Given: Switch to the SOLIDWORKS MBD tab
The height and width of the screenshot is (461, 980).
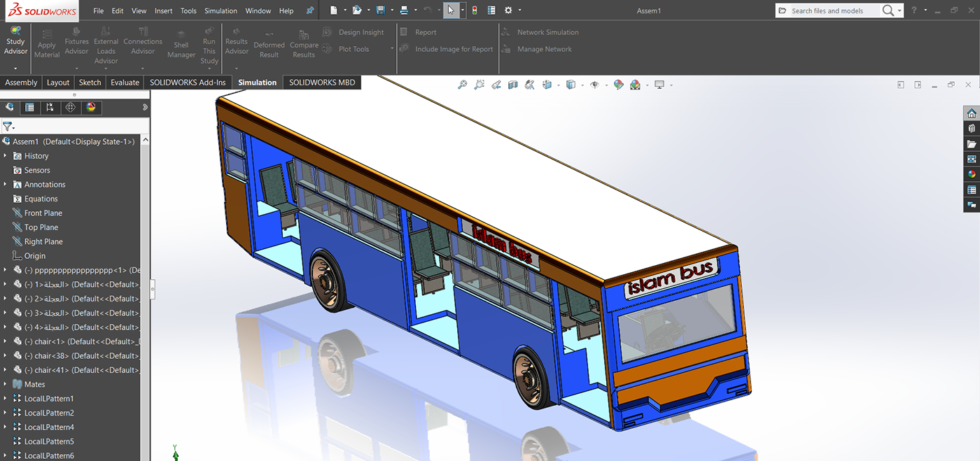Looking at the screenshot, I should pyautogui.click(x=322, y=83).
